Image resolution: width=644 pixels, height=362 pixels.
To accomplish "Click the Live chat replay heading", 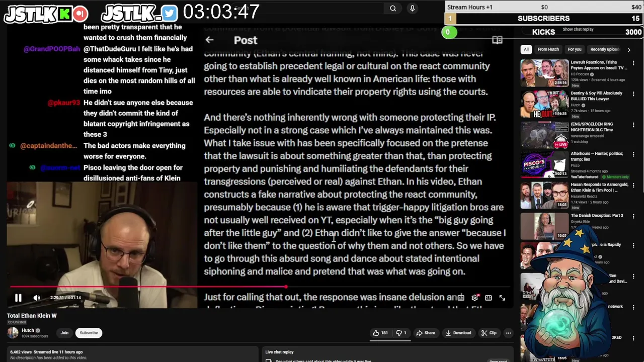I will pos(279,352).
